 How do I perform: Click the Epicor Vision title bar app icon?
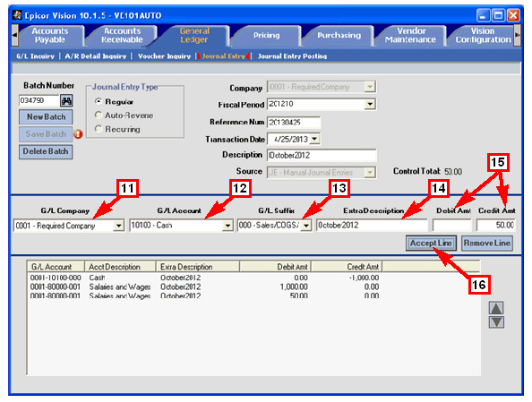coord(17,15)
